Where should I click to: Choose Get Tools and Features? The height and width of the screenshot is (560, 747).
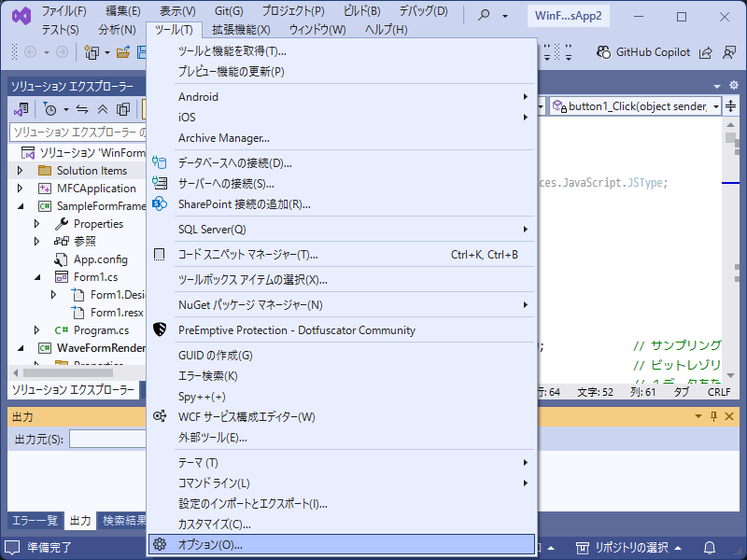point(342,51)
